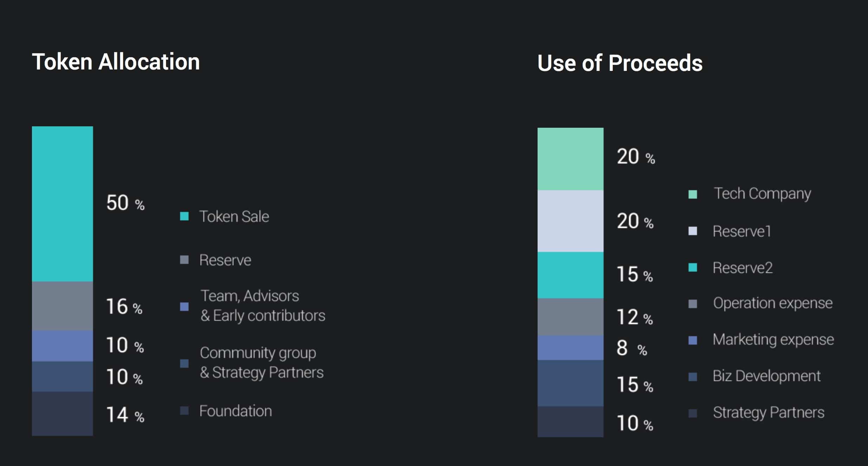Click the 16% Reserve bar segment
The image size is (868, 466).
[63, 306]
